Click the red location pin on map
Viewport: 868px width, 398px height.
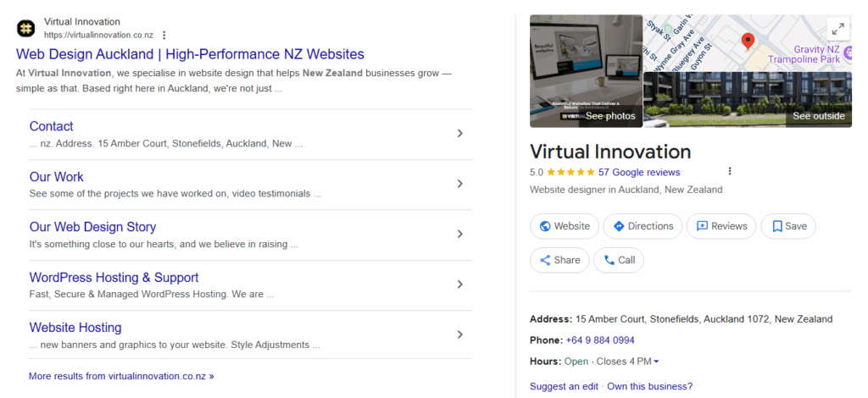pos(748,41)
